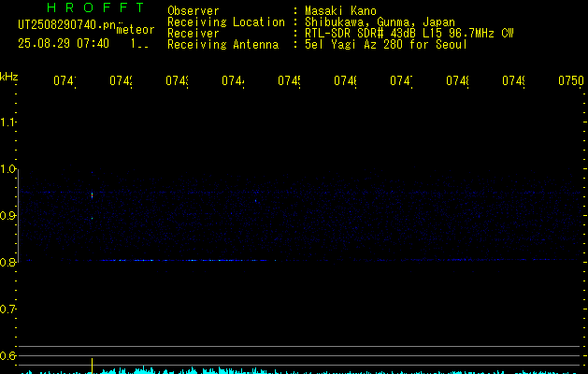Screen dimensions: 588x374
Task: Click the 0743 time axis label
Action: (177, 80)
